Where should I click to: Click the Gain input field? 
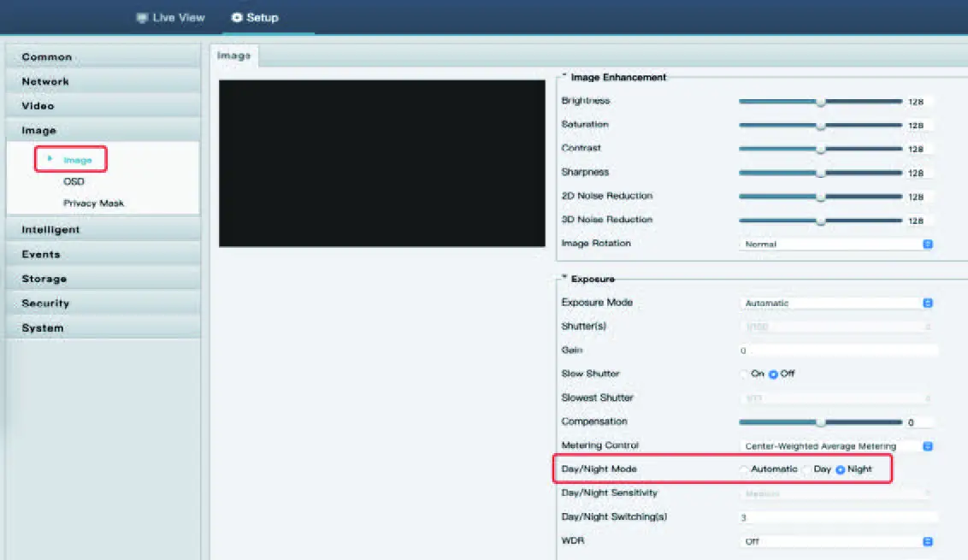838,351
